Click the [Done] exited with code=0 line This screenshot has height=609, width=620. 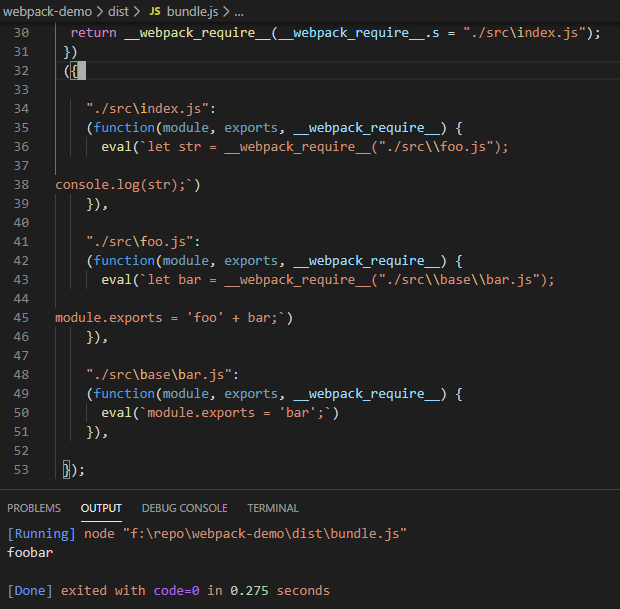168,590
